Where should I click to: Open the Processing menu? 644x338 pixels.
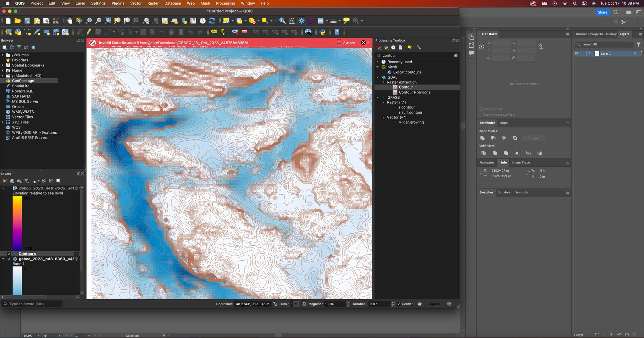[225, 3]
